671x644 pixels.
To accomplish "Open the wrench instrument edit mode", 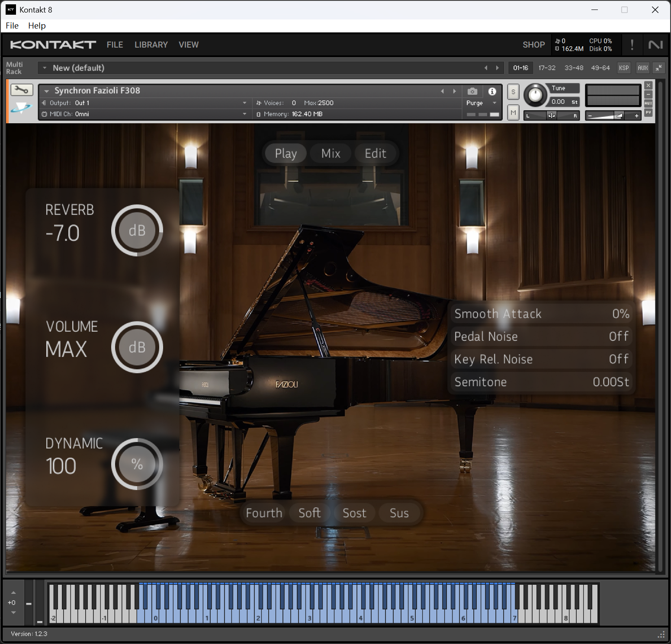I will [22, 90].
